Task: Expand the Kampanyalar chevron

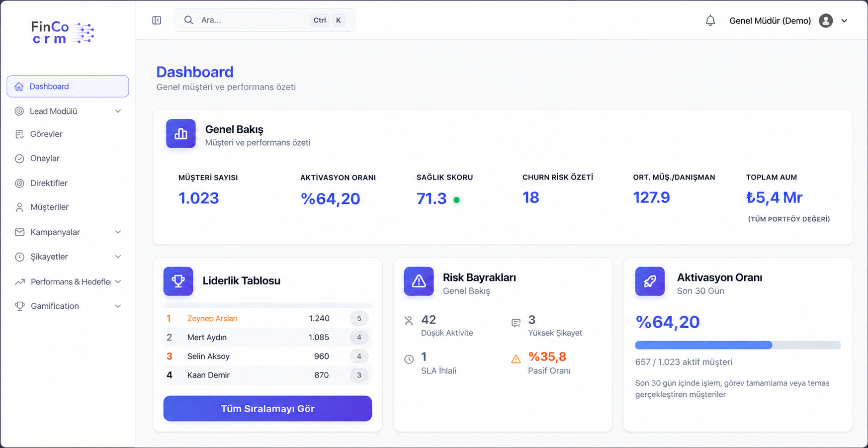Action: (118, 232)
